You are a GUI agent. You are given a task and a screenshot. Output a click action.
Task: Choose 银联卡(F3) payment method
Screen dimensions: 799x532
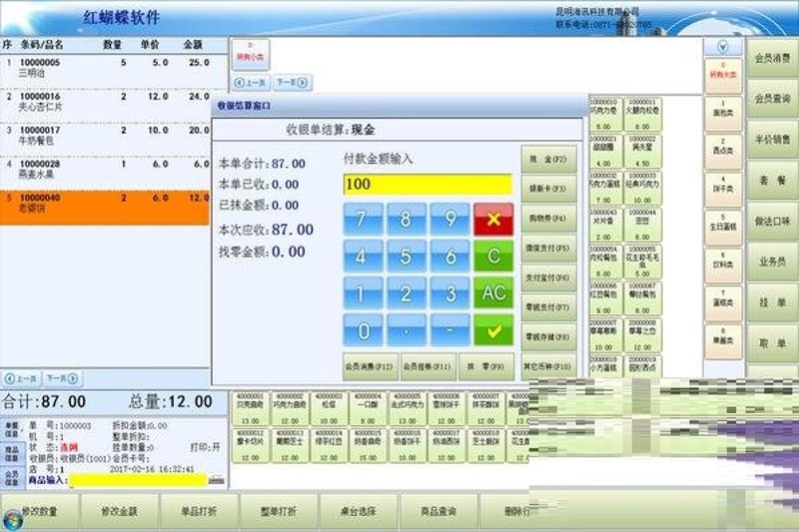[548, 189]
